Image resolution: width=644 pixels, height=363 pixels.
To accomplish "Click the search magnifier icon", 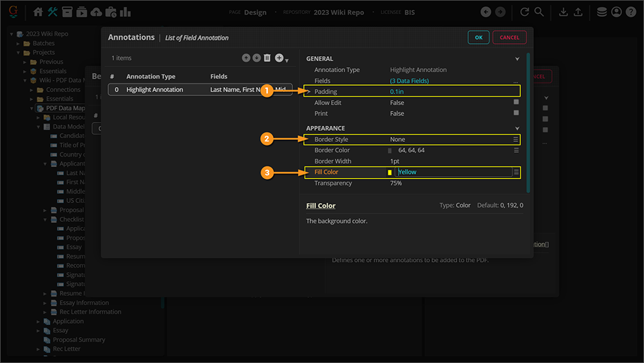I will pos(539,12).
